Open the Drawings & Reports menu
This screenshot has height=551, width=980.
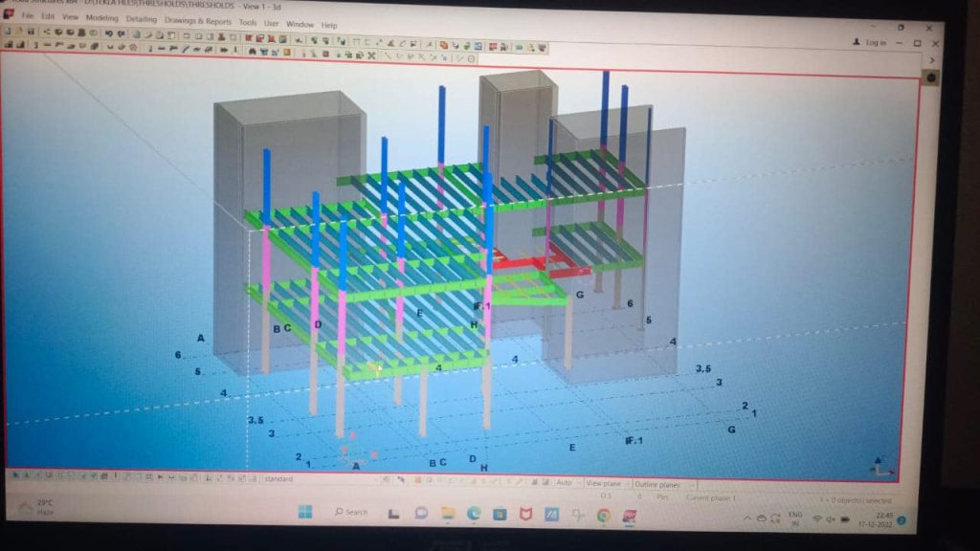click(x=200, y=21)
